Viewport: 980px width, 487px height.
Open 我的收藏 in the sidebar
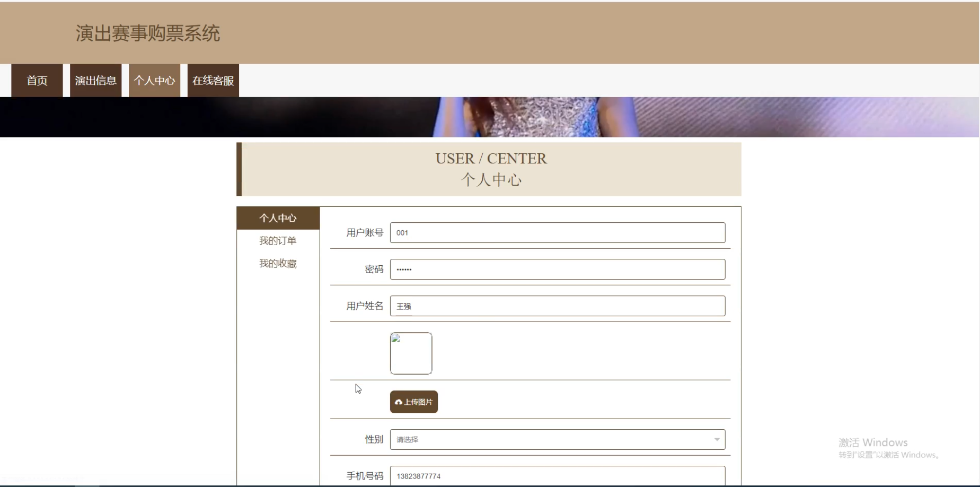(x=278, y=263)
